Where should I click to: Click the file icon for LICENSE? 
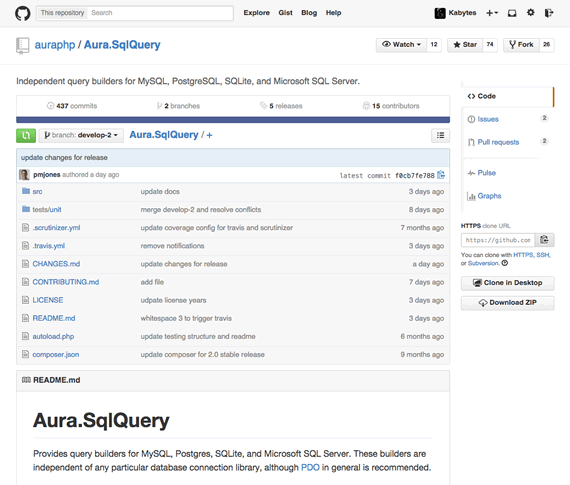point(25,300)
